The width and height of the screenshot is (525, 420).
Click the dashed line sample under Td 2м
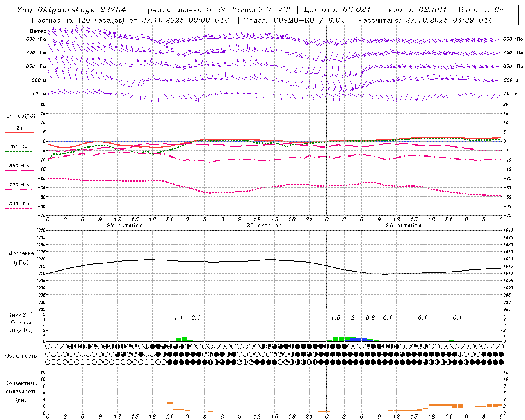coord(18,152)
